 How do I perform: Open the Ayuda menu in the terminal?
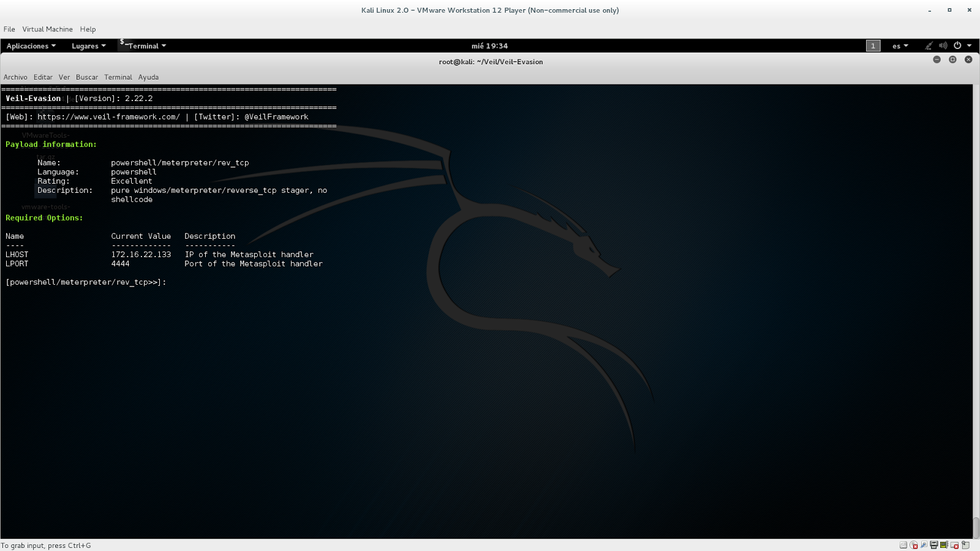(x=148, y=77)
